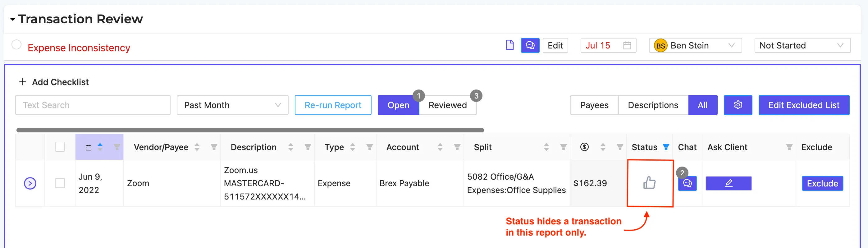Sort by Split column
The height and width of the screenshot is (248, 868).
click(x=546, y=147)
